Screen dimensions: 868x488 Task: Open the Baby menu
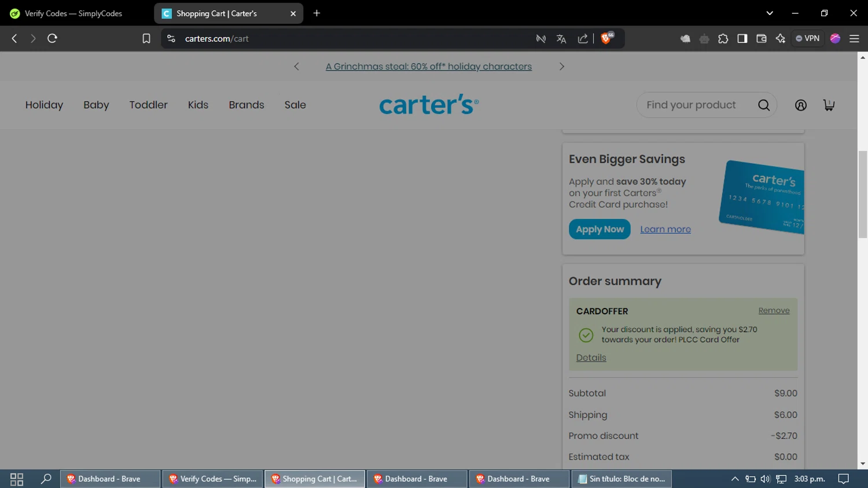click(x=96, y=105)
